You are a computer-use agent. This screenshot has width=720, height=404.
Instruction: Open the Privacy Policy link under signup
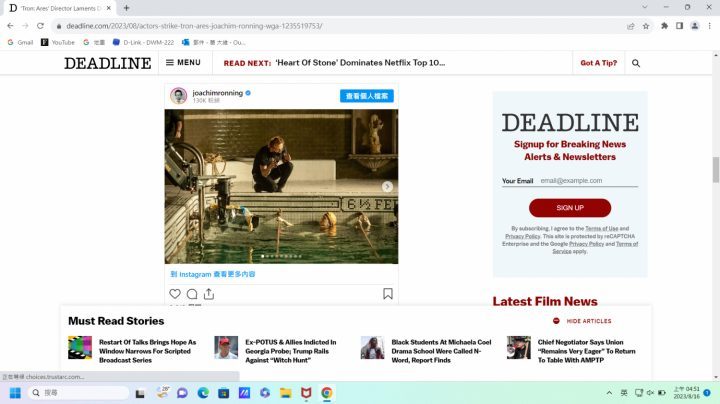click(523, 236)
